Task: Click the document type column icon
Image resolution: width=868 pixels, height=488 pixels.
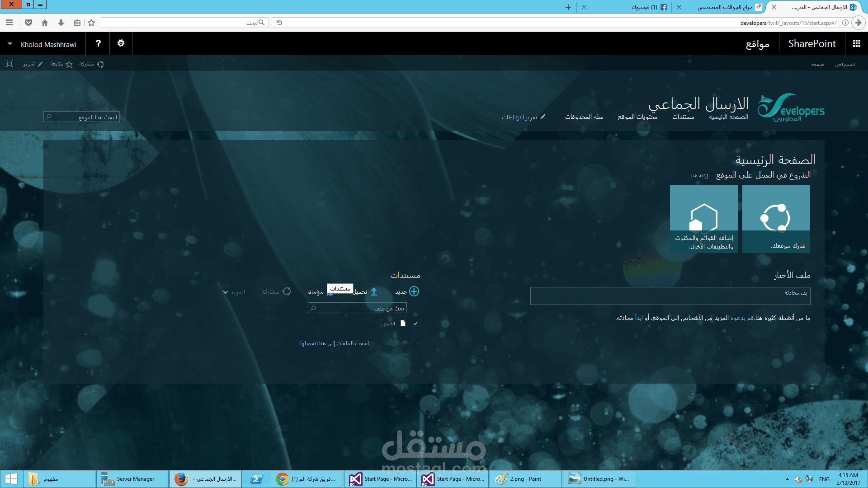Action: click(x=403, y=324)
